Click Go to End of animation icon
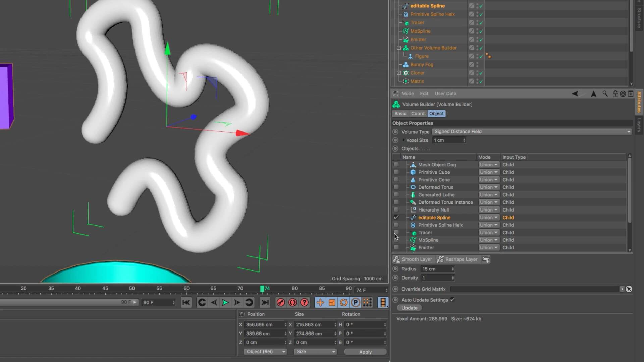The height and width of the screenshot is (362, 644). point(265,303)
